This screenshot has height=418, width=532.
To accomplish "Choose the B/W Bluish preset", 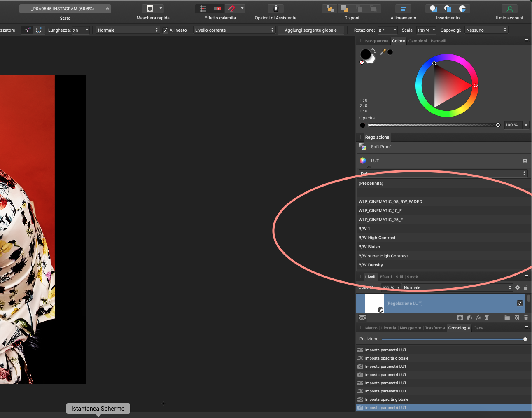I will 444,247.
